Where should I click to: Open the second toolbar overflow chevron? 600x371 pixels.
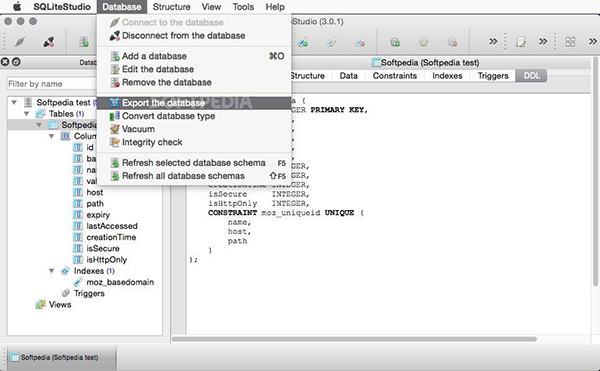pos(543,41)
